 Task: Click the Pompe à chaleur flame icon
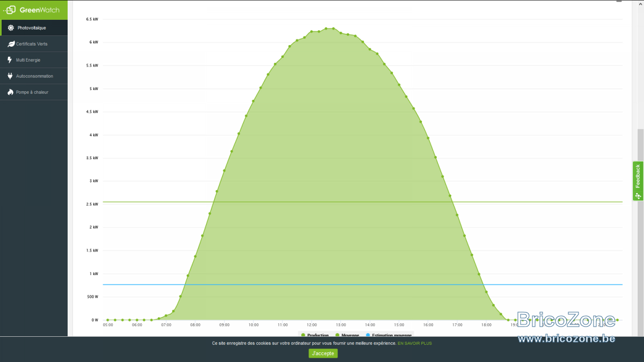(10, 92)
